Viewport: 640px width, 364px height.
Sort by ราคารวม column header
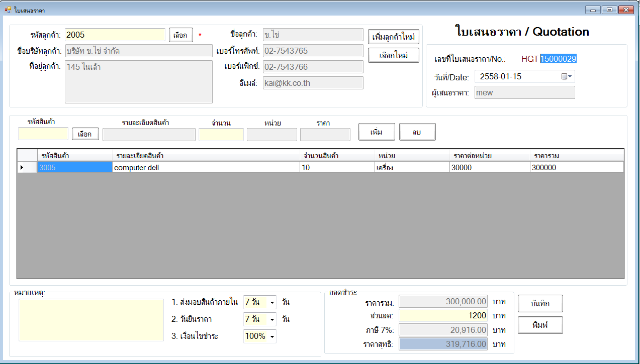point(576,156)
